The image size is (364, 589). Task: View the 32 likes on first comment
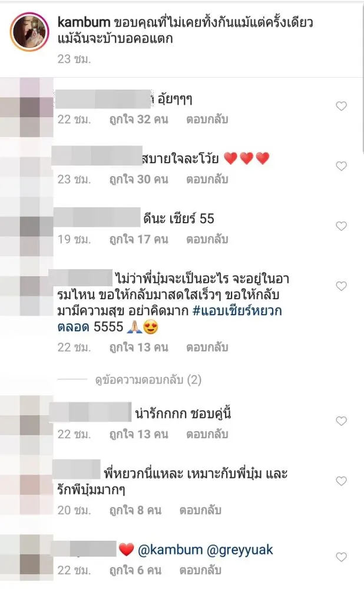click(x=138, y=120)
